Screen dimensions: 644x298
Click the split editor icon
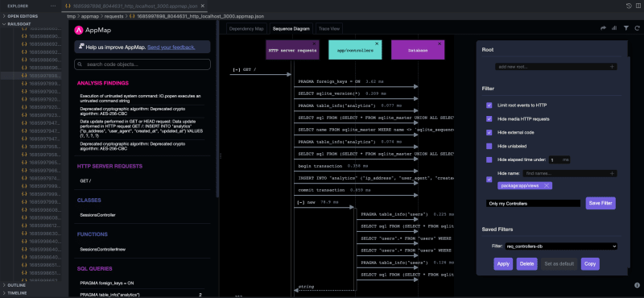coord(638,6)
